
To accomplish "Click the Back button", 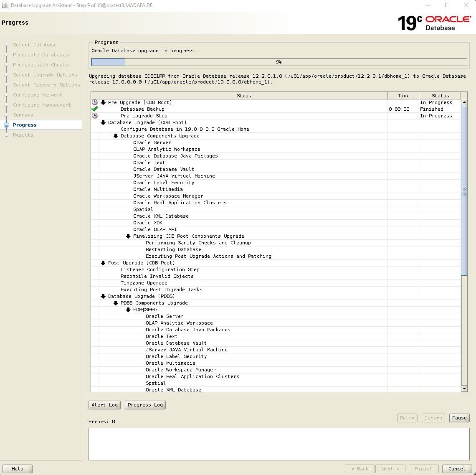I will tap(360, 469).
